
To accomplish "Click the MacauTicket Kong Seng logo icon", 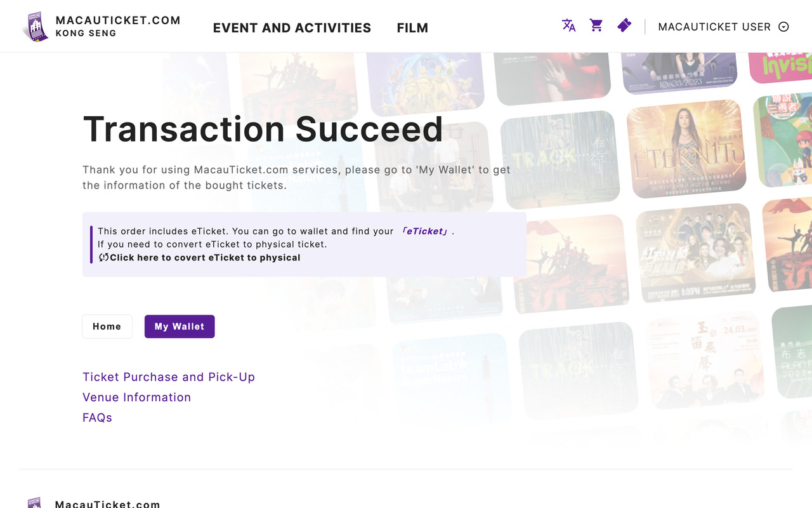I will point(36,27).
